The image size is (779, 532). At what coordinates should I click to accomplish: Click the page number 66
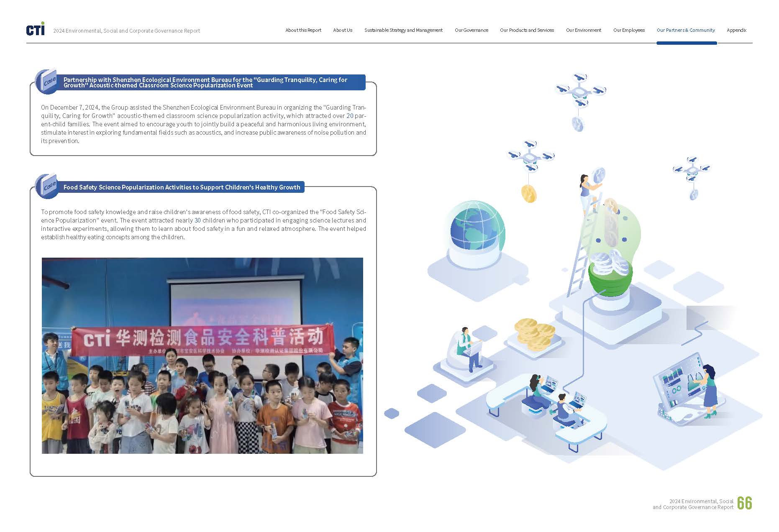coord(744,503)
